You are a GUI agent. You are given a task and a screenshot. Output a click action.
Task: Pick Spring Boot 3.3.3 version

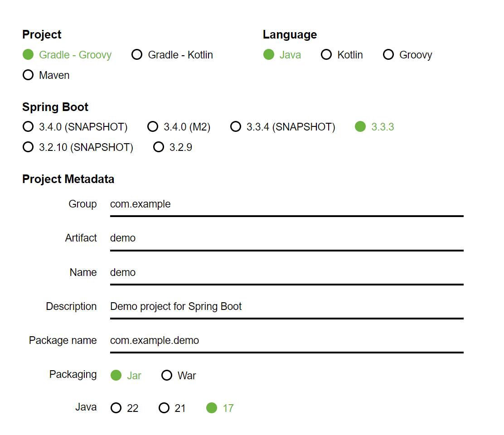coord(360,127)
